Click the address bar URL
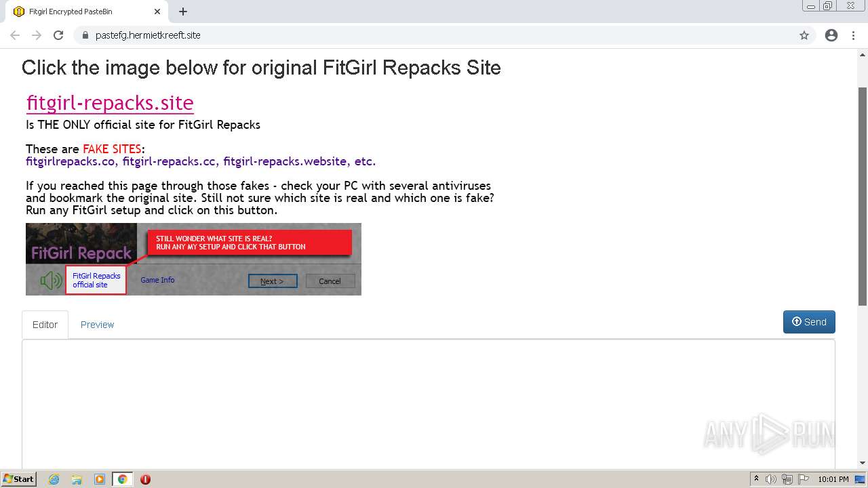Screen dimensions: 868x488 [x=148, y=35]
